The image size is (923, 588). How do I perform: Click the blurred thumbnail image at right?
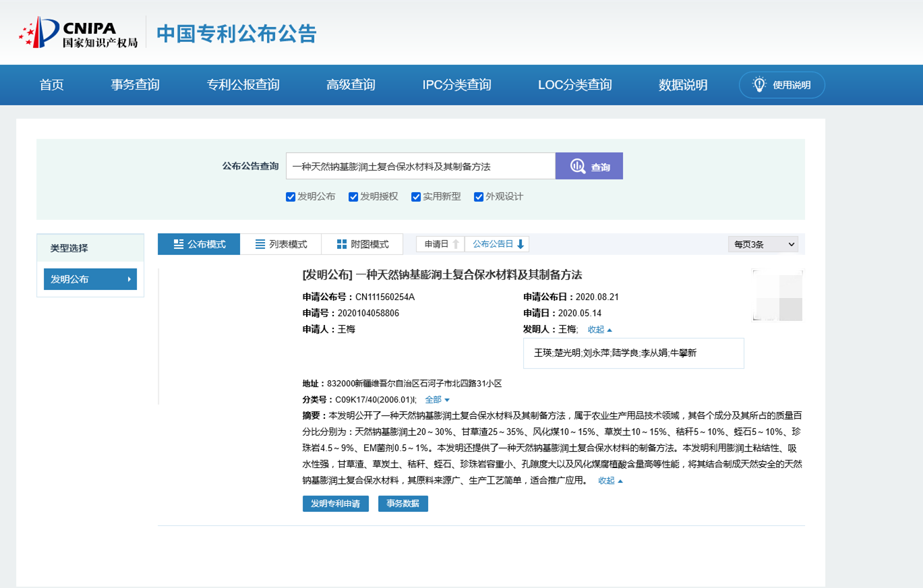(777, 295)
